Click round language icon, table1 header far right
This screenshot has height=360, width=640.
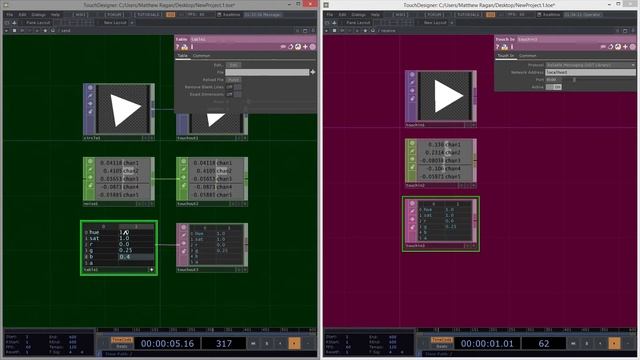pos(313,47)
